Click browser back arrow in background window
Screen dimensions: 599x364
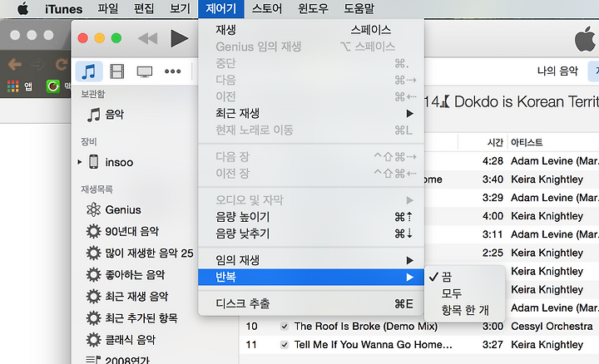pos(14,64)
